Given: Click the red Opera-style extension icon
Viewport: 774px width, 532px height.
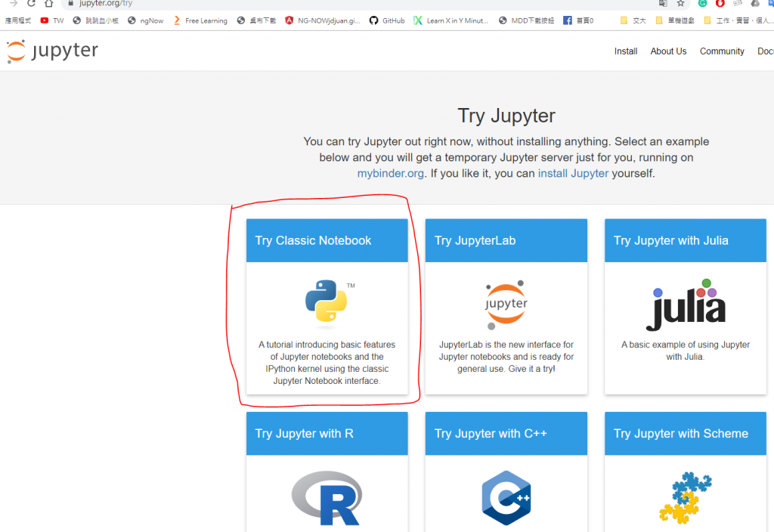Looking at the screenshot, I should 720,3.
